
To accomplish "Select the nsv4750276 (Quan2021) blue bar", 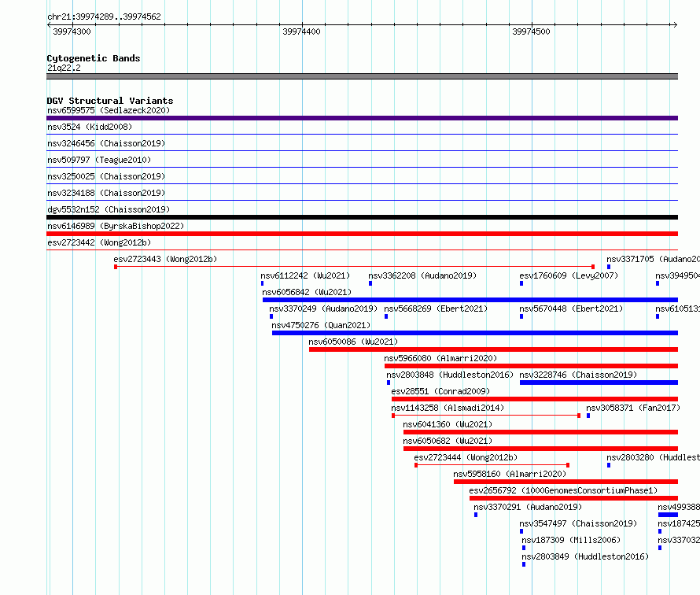I will (x=475, y=333).
